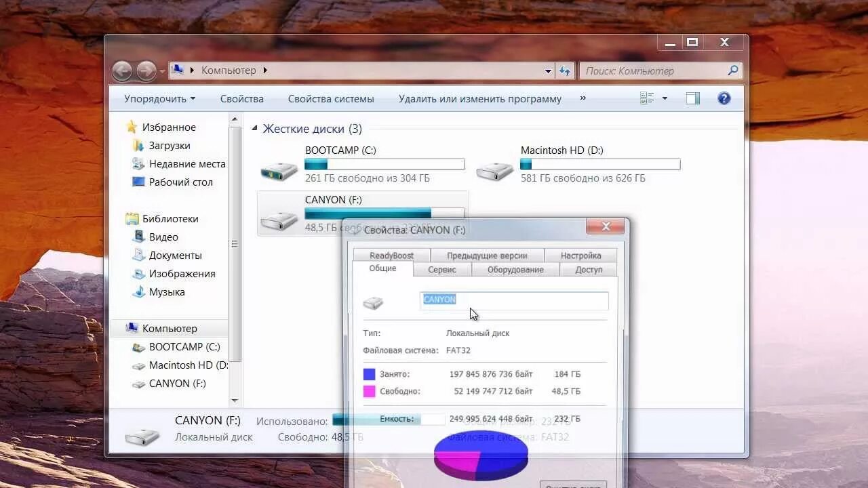This screenshot has width=868, height=488.
Task: Click BOOTCAMP (C:) capacity usage bar
Action: 384,164
